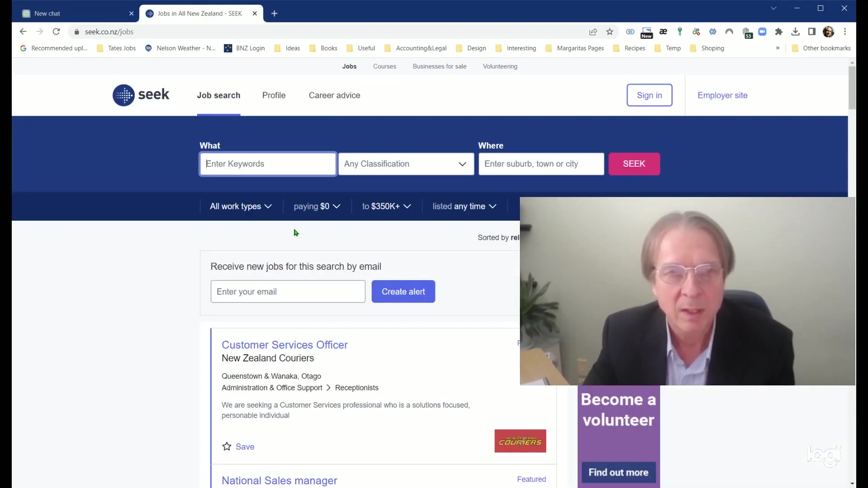The width and height of the screenshot is (868, 488).
Task: Click the pink SEEK search button
Action: [634, 164]
